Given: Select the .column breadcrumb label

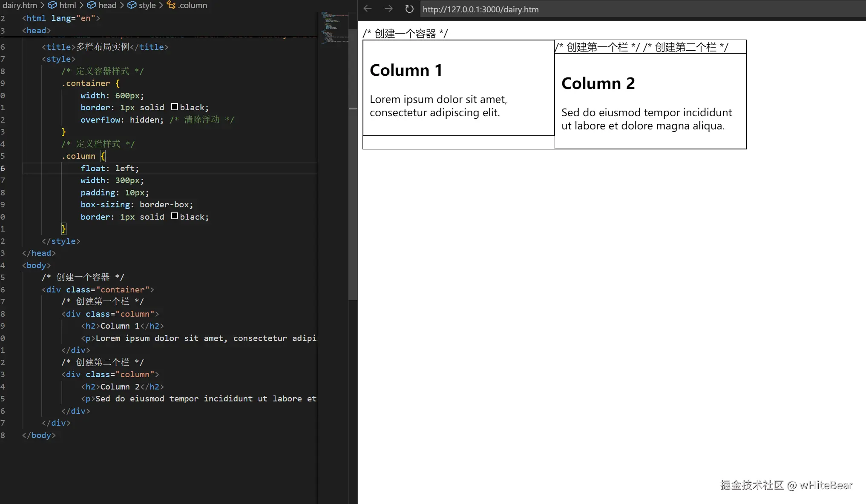Looking at the screenshot, I should pos(193,5).
